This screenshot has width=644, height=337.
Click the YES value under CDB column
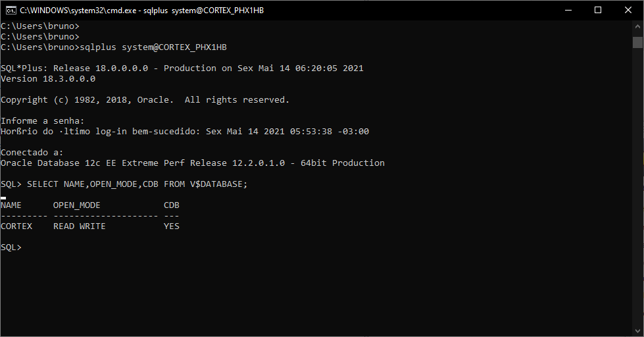172,226
